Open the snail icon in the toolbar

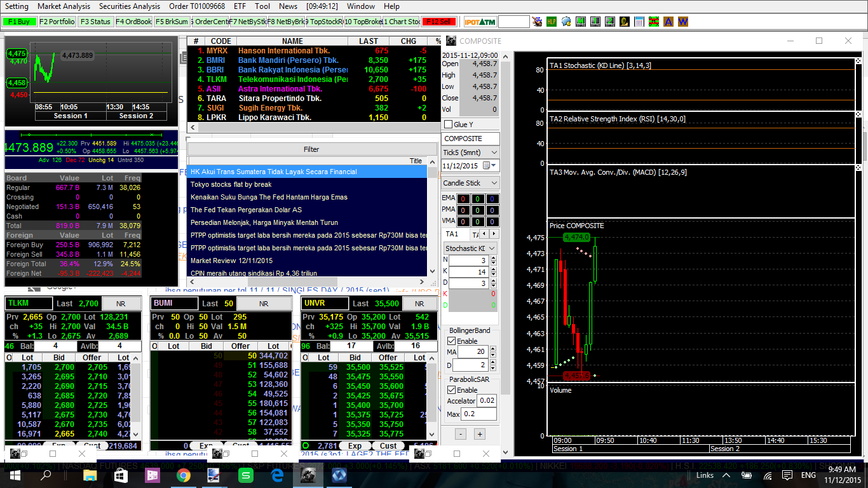coord(624,22)
